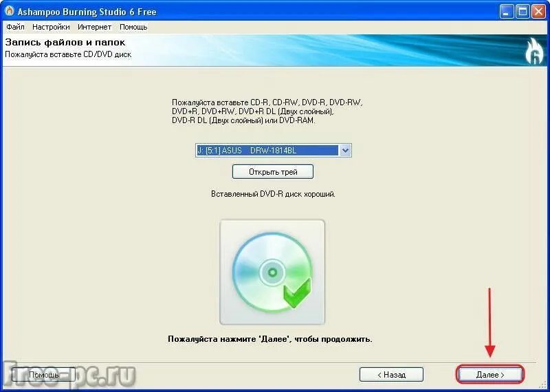The width and height of the screenshot is (550, 392).
Task: Click the supported disc types description text
Action: 267,111
